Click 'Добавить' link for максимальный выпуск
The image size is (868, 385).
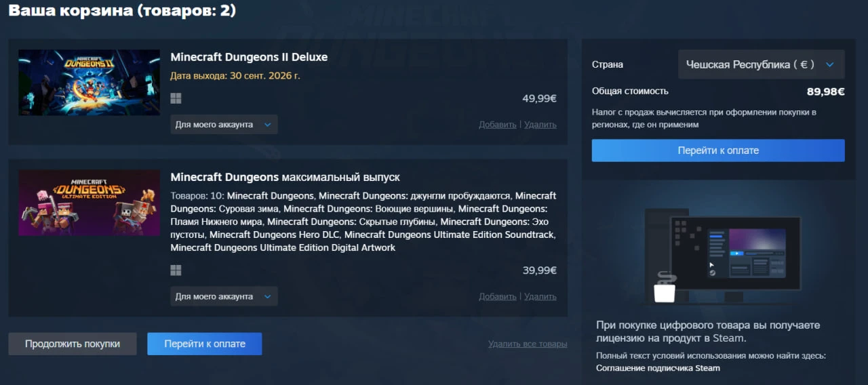497,296
